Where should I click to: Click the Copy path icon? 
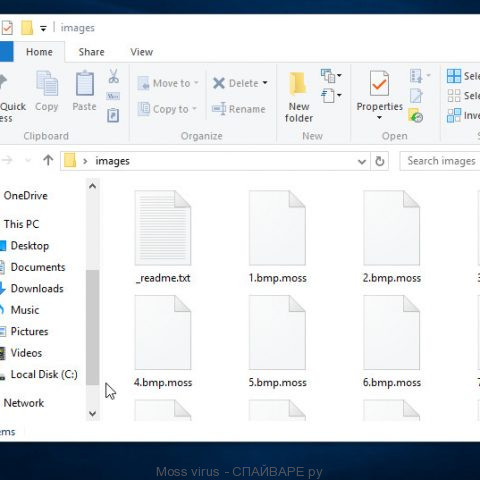[113, 96]
